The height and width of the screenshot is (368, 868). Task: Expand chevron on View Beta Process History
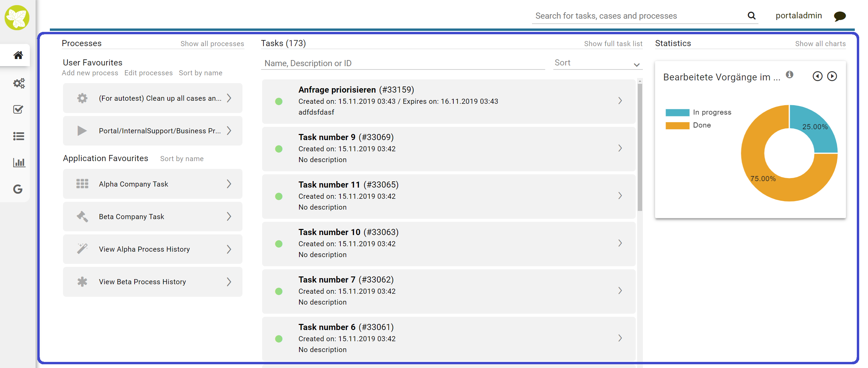(x=229, y=282)
